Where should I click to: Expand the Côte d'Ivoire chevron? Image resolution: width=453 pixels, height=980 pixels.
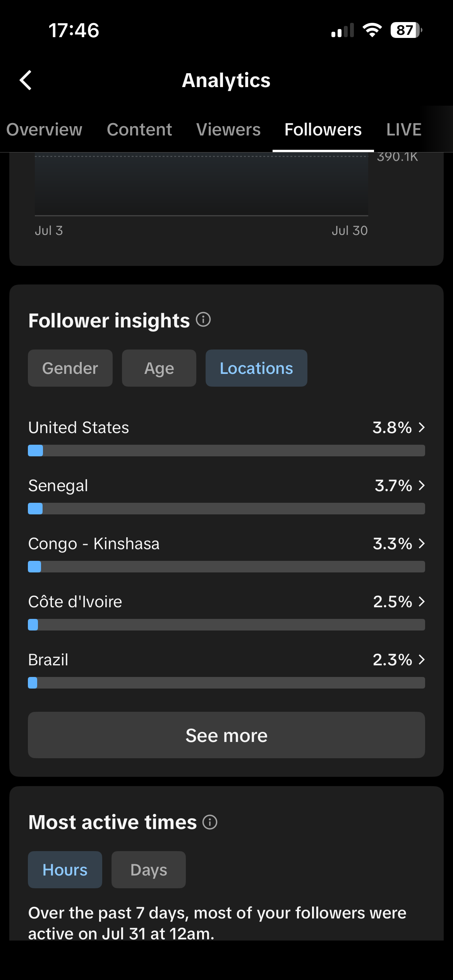tap(422, 601)
